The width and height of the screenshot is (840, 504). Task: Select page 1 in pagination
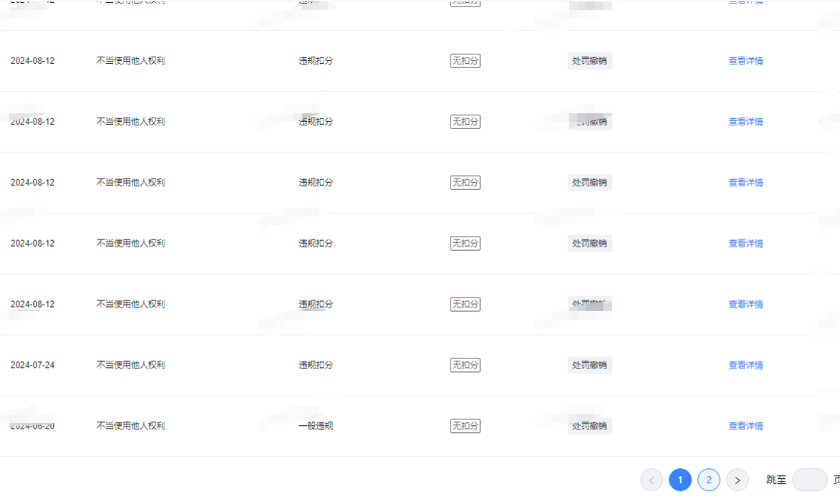[x=680, y=480]
